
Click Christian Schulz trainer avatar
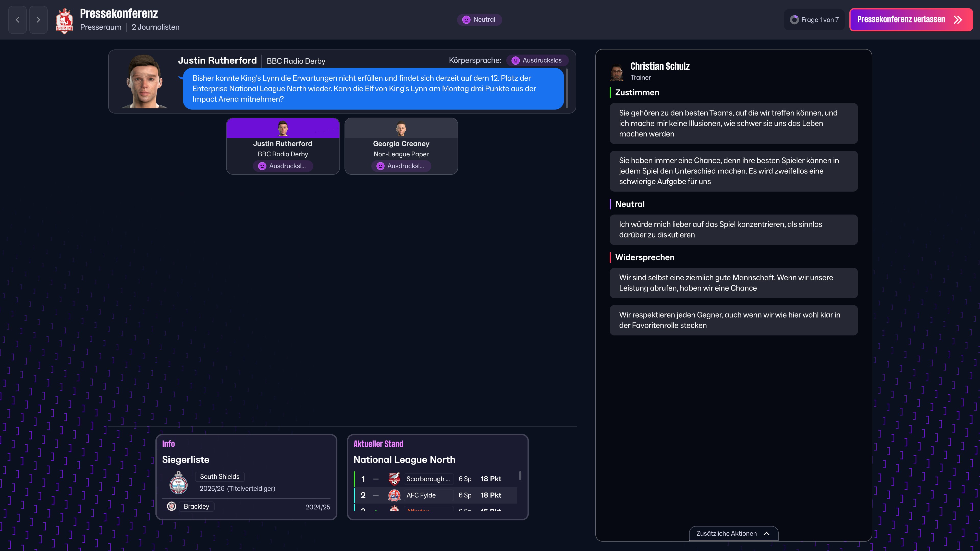coord(617,72)
